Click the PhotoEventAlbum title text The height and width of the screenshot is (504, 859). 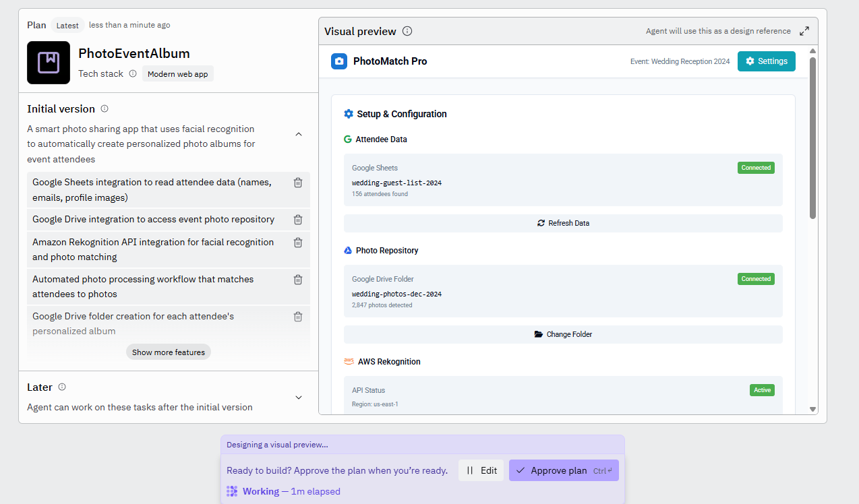134,53
